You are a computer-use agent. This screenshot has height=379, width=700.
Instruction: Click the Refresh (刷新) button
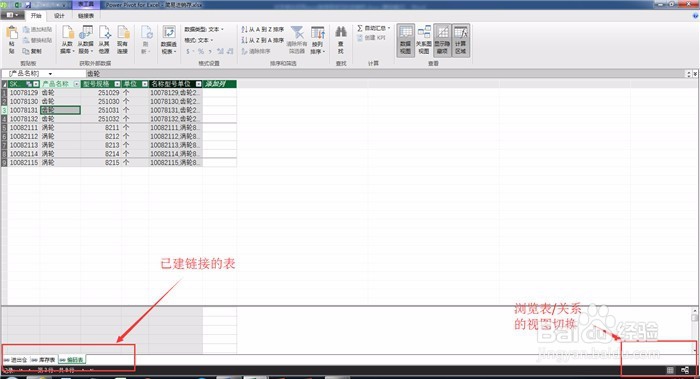(146, 39)
